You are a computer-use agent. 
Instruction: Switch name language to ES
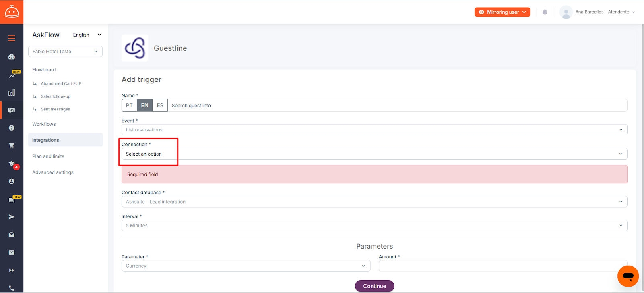tap(160, 105)
